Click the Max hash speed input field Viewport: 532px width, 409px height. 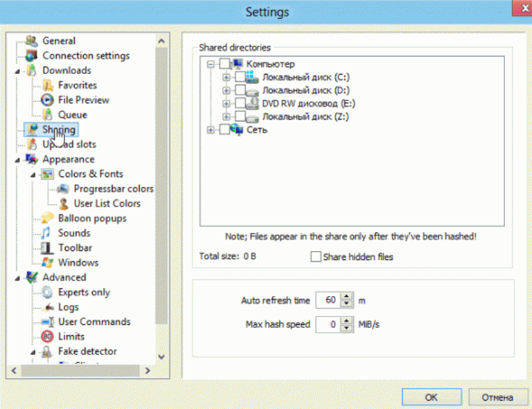(327, 325)
